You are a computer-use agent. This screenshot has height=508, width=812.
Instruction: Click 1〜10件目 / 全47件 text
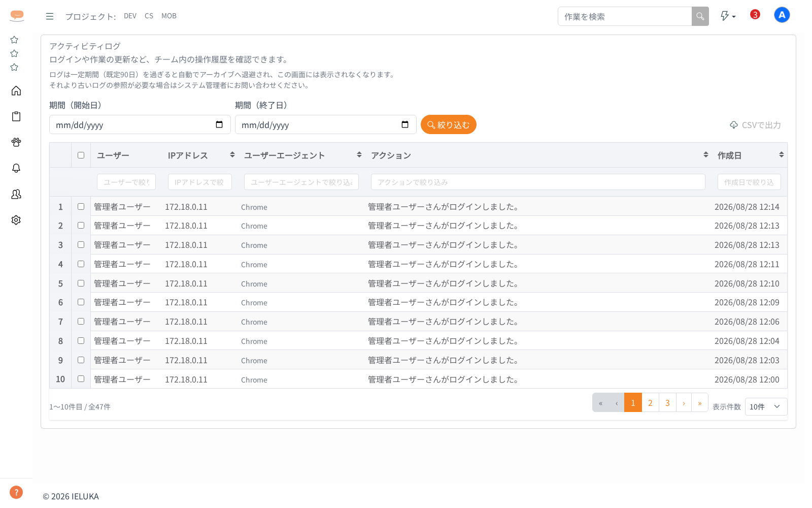80,407
